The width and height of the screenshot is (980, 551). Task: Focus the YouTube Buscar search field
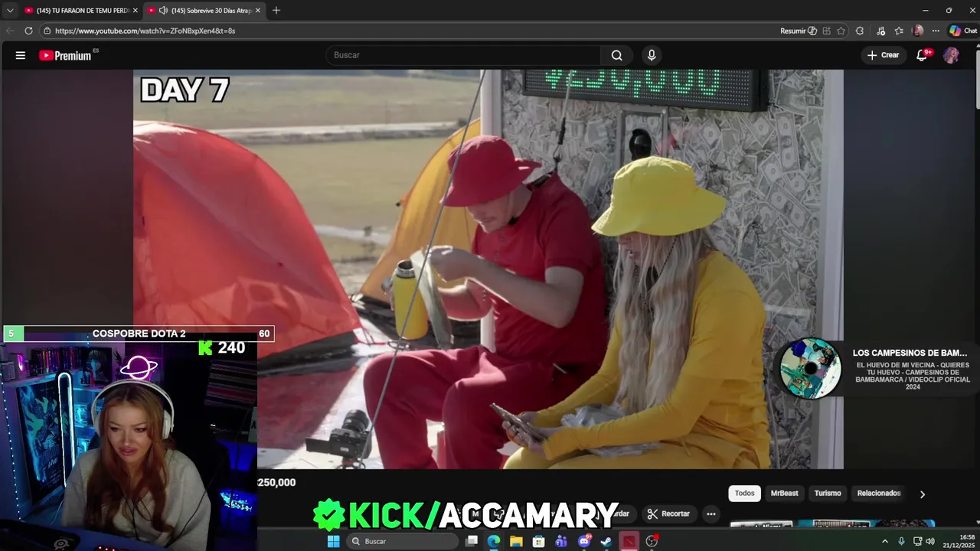coord(463,55)
